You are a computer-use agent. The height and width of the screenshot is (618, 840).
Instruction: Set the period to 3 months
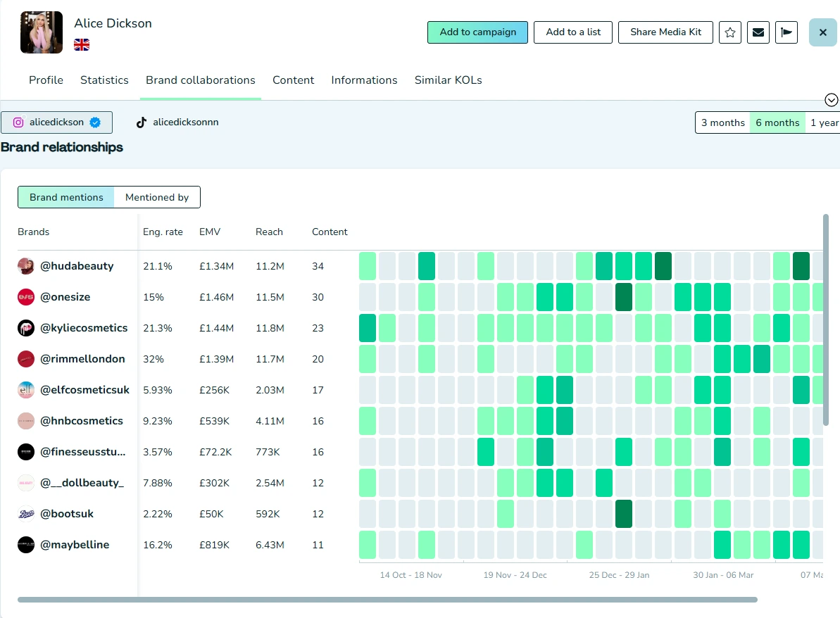[x=722, y=122]
